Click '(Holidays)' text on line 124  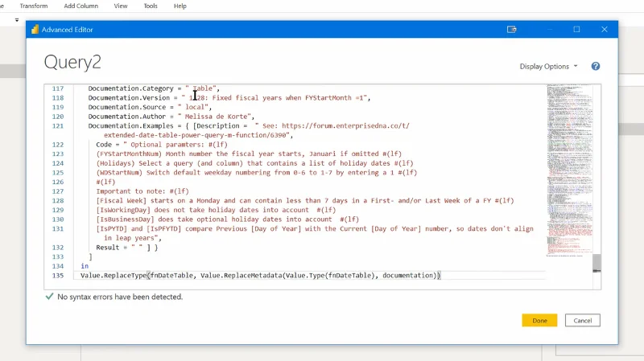115,163
